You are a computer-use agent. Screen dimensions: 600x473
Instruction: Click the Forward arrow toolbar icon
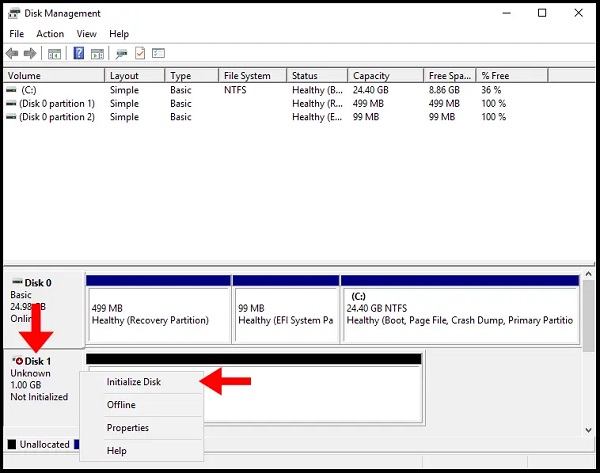pyautogui.click(x=30, y=53)
